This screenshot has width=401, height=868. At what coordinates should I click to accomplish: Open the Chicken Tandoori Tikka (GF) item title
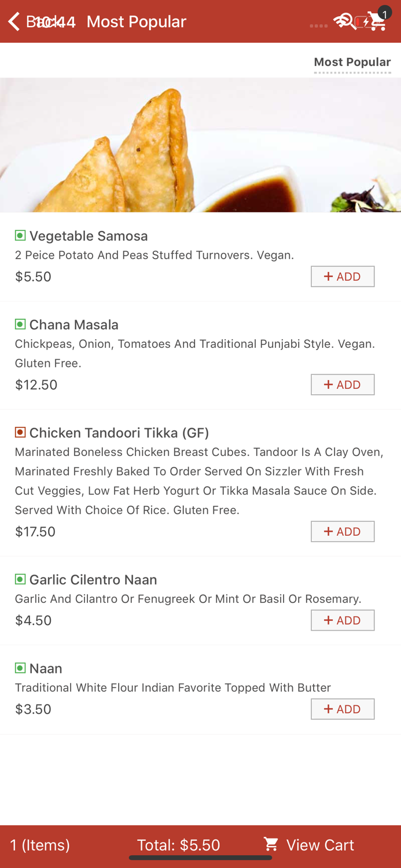(x=119, y=433)
